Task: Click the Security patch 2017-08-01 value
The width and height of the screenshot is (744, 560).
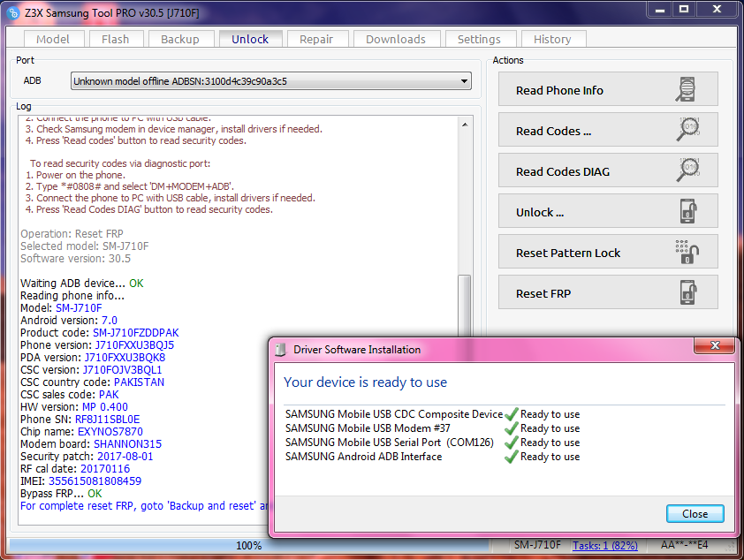Action: [x=125, y=457]
